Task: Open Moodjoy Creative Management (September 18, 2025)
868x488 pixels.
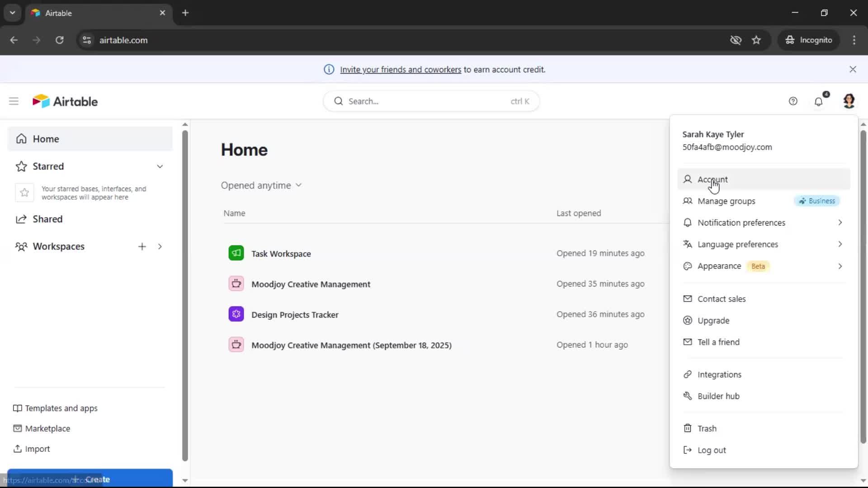Action: click(352, 345)
